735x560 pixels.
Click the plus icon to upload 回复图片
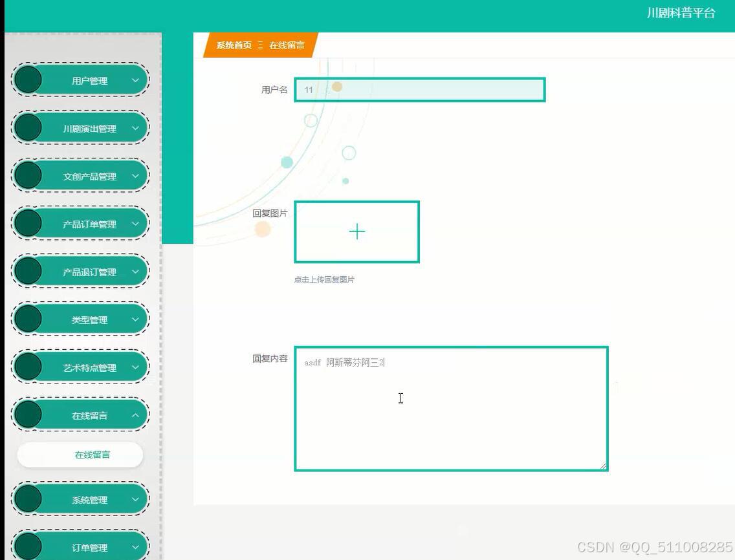[x=357, y=232]
